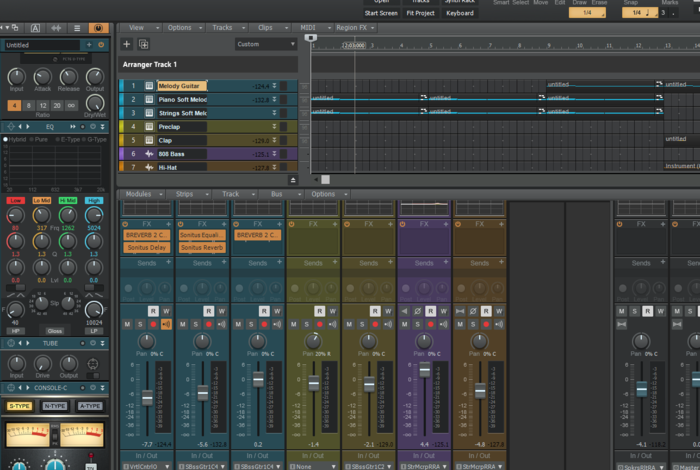Click the Keyboard button
This screenshot has height=470, width=700.
pyautogui.click(x=459, y=13)
